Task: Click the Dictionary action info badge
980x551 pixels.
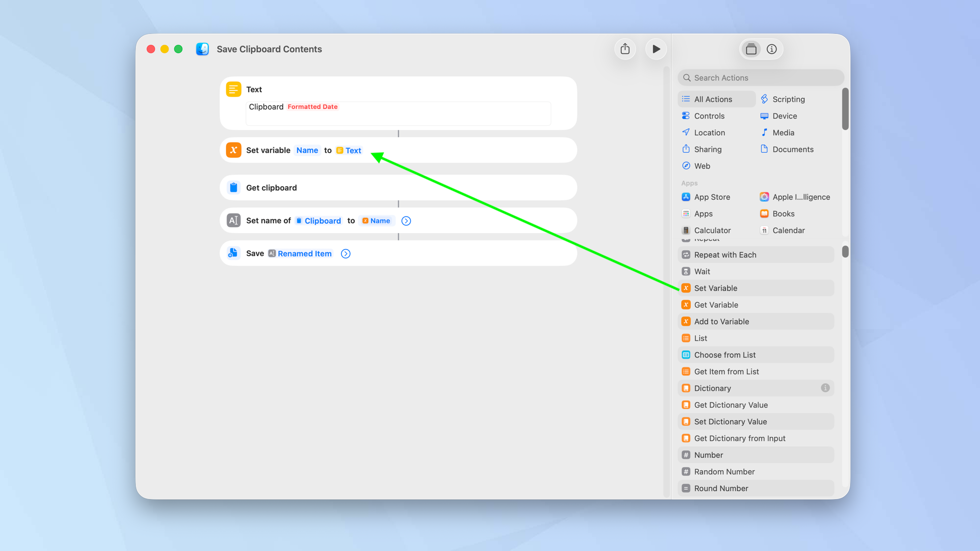Action: [x=825, y=387]
